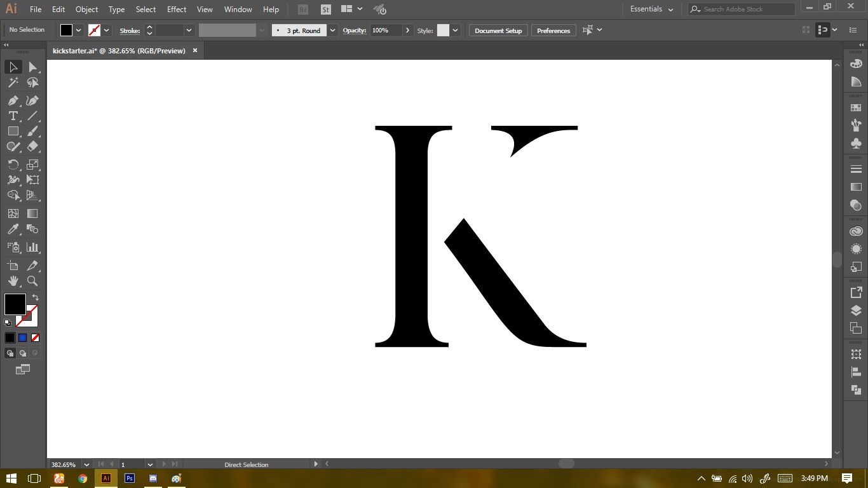
Task: Open the Pathfinder panel icon
Action: point(856,390)
